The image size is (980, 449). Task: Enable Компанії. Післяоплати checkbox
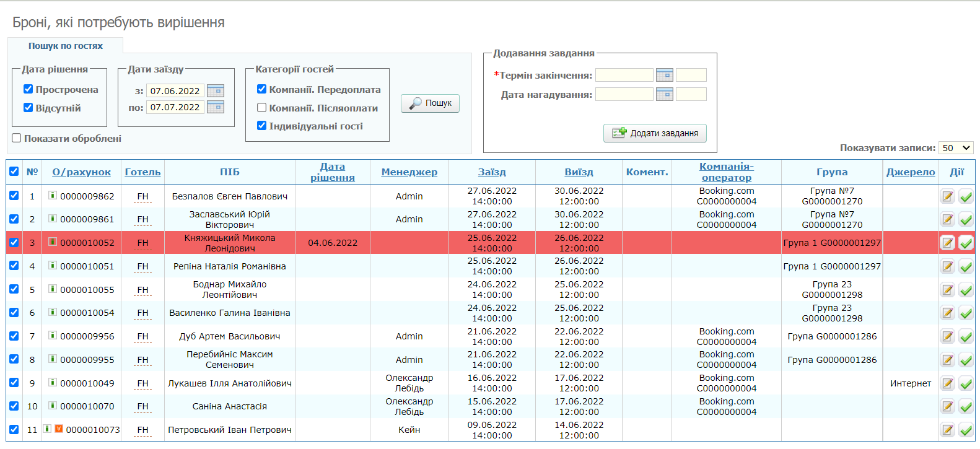point(261,108)
